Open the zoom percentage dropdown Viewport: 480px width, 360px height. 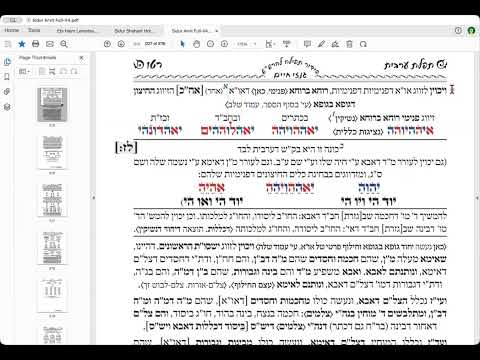pyautogui.click(x=247, y=44)
